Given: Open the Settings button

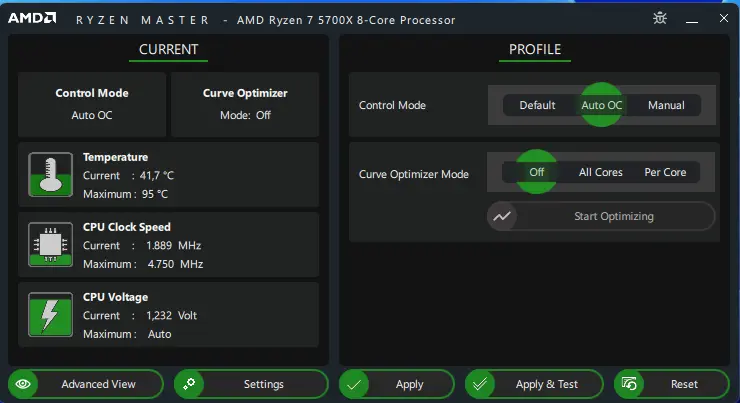Looking at the screenshot, I should 251,384.
